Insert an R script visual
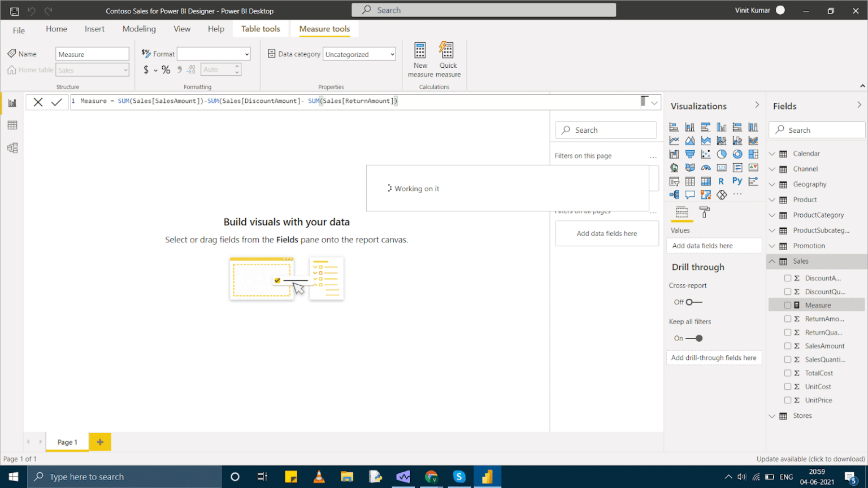This screenshot has width=868, height=488. pos(721,181)
